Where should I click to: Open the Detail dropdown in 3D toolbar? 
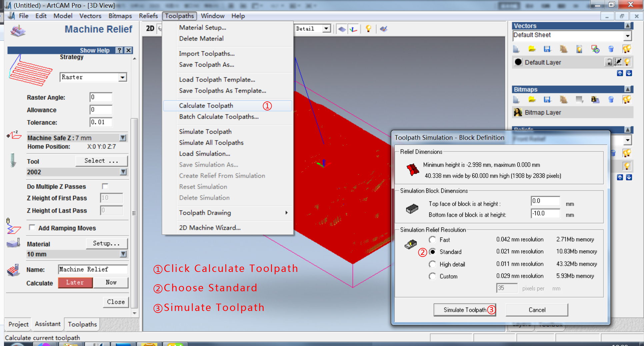327,29
